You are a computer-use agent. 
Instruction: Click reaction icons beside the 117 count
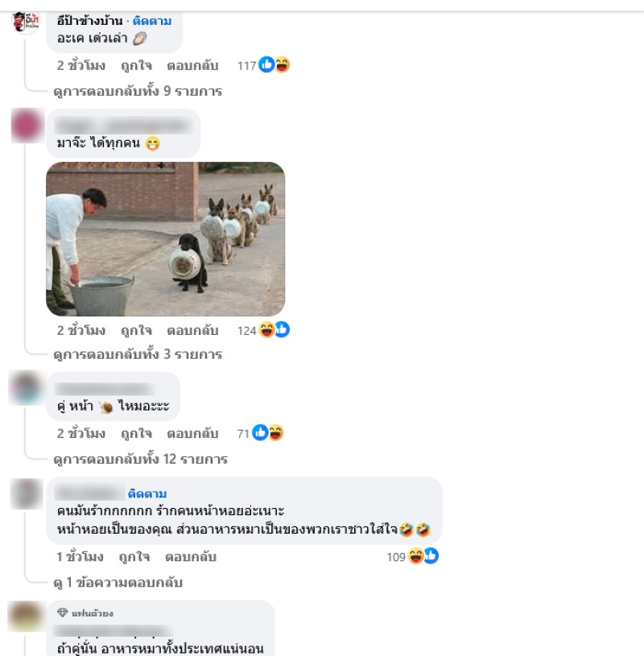(x=274, y=65)
